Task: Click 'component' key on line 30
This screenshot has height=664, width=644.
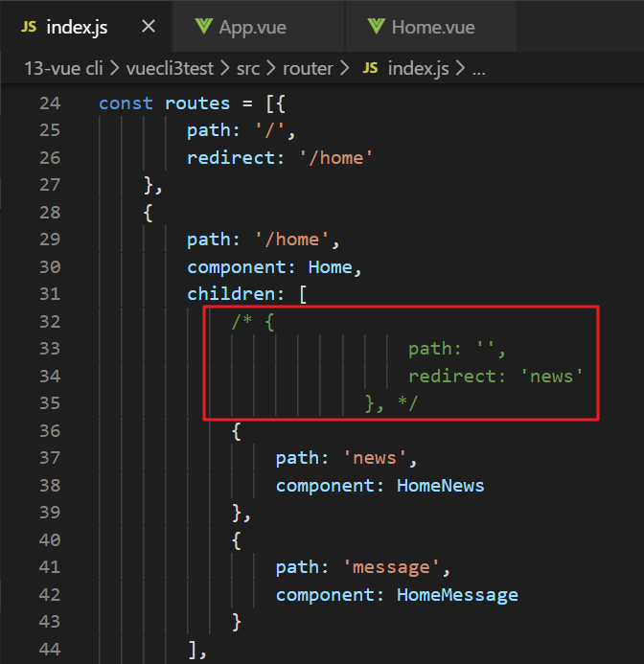Action: [x=237, y=267]
